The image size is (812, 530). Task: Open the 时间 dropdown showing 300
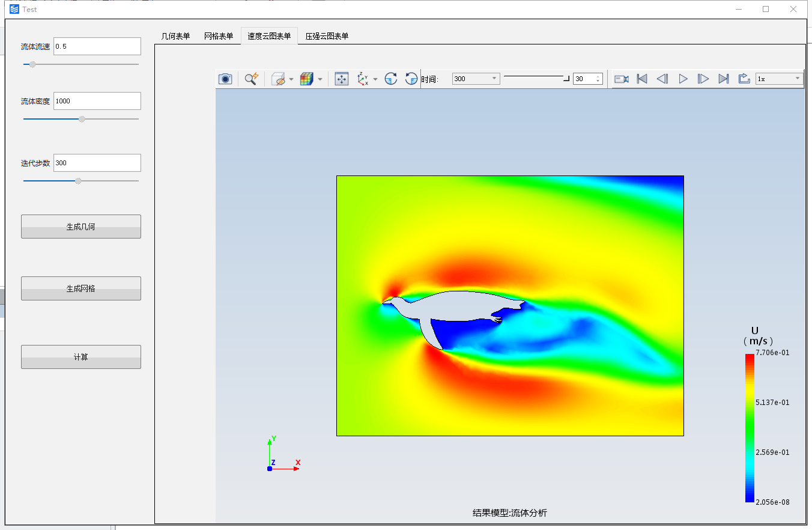[476, 79]
